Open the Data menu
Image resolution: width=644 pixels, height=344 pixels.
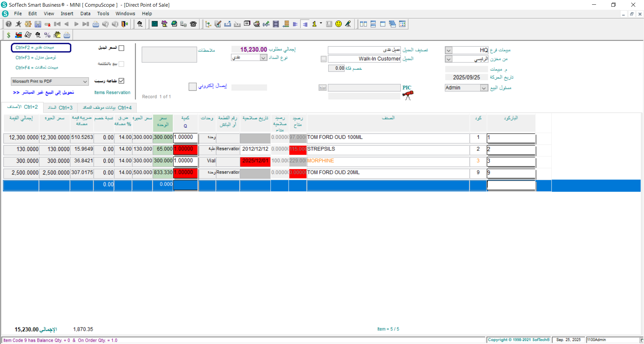tap(85, 13)
